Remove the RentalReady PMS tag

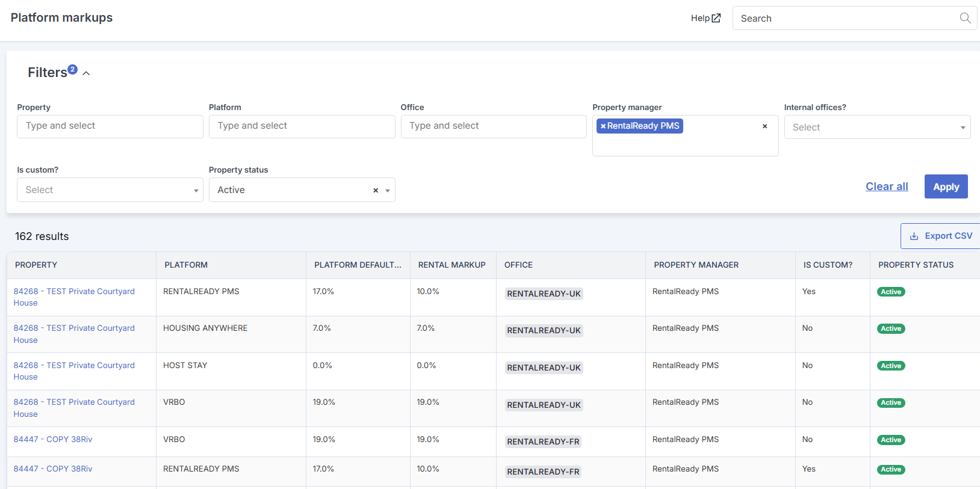603,126
